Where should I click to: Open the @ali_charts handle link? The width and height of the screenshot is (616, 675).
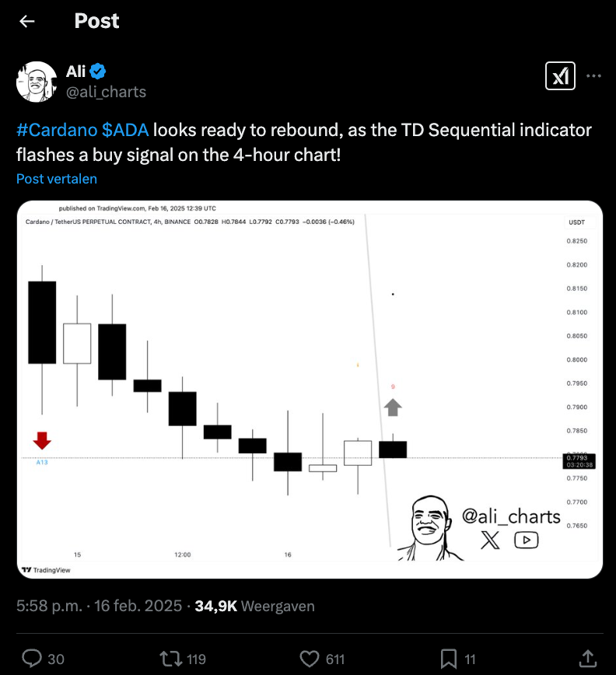click(106, 92)
